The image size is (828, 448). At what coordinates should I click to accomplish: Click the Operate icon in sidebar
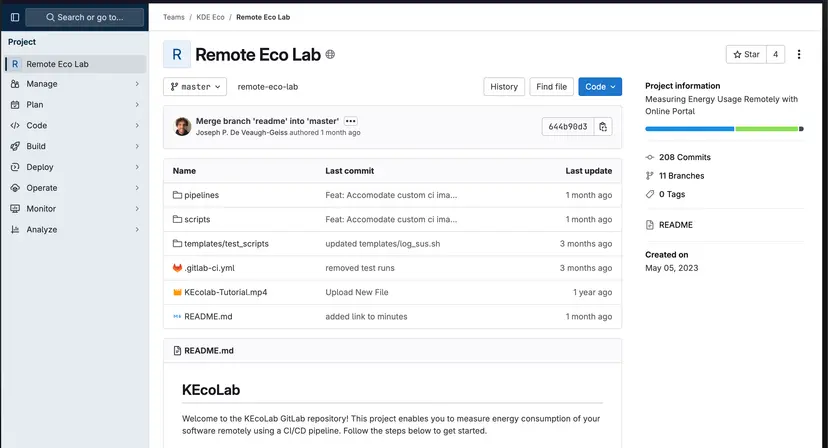(x=15, y=188)
